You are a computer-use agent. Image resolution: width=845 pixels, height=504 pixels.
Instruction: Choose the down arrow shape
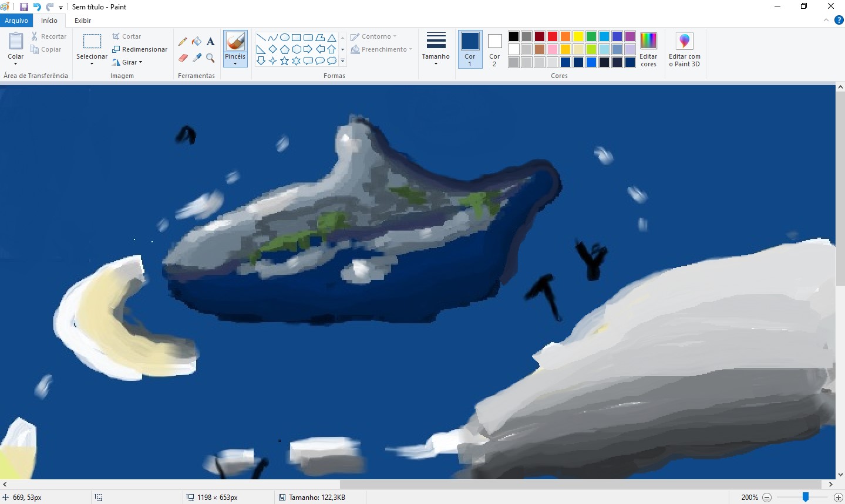pyautogui.click(x=261, y=60)
